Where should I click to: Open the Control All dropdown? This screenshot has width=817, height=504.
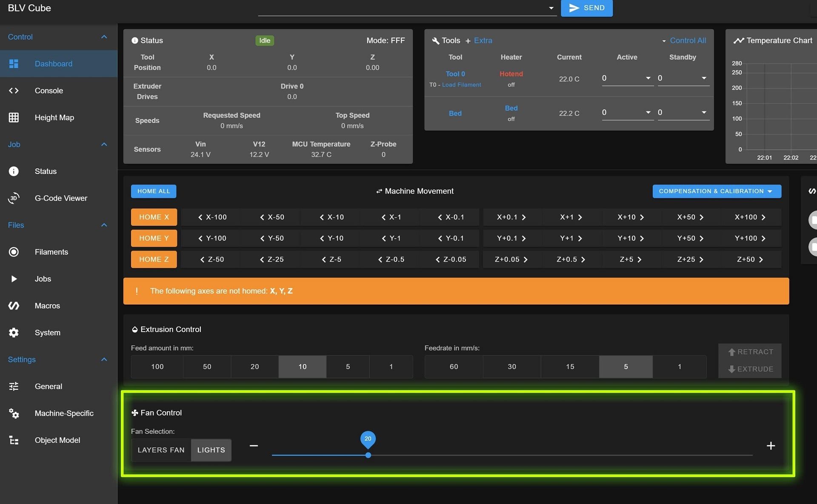click(684, 41)
